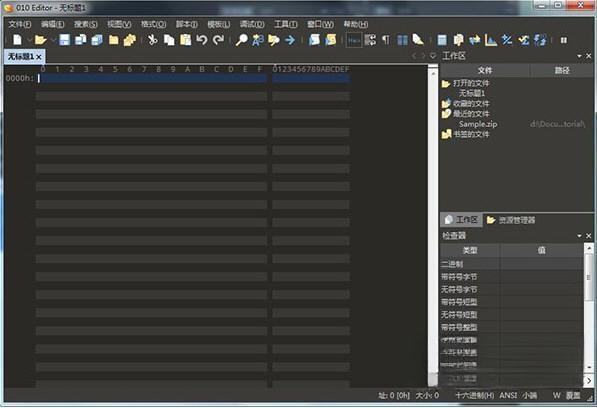Open the 模板(L) menu
Screen dimensions: 597x408
tap(219, 24)
